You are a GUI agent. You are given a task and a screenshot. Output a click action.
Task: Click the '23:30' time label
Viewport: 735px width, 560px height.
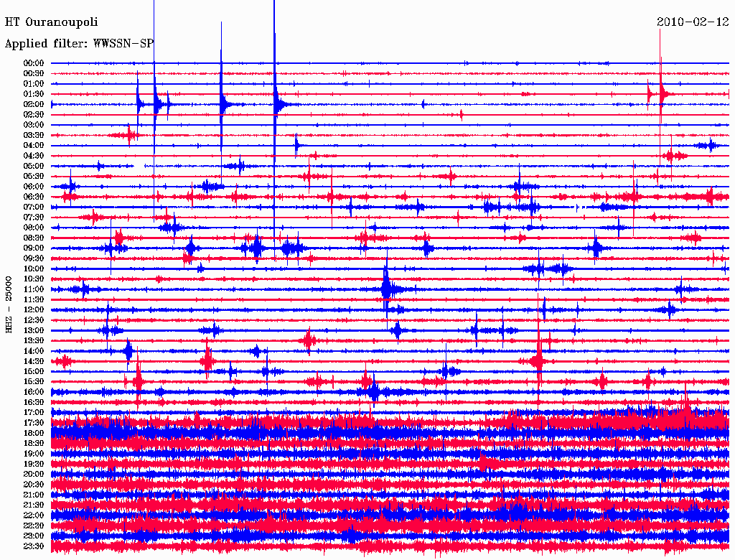tap(33, 546)
